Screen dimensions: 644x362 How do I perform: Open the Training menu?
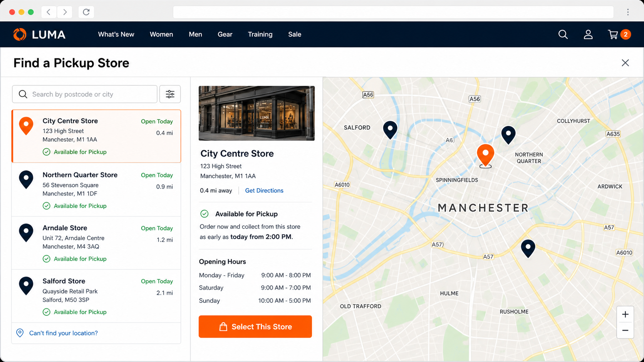click(260, 34)
